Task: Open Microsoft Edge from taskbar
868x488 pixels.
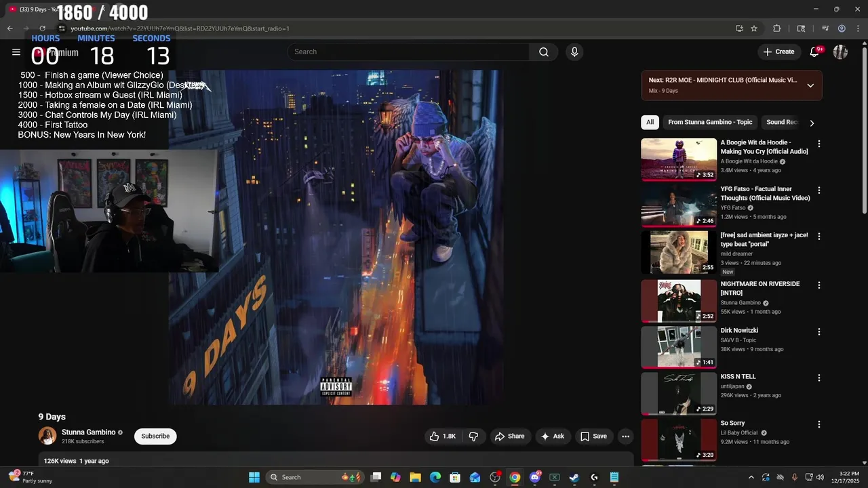Action: pos(435,477)
